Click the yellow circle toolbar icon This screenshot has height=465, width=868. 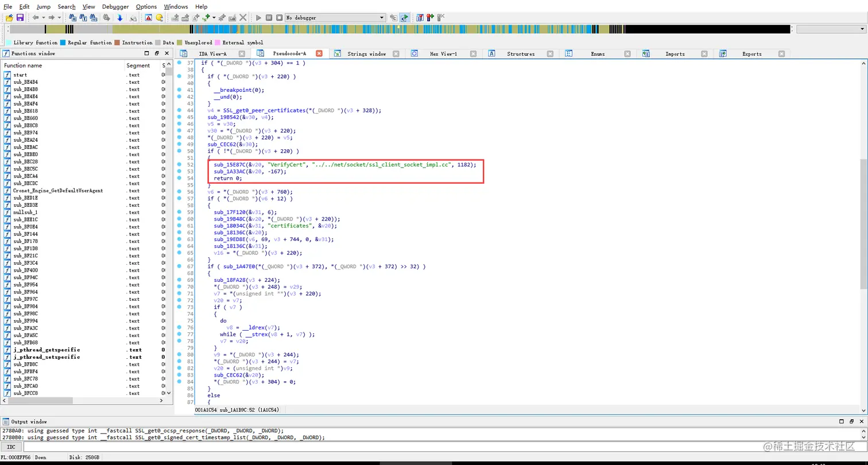click(x=160, y=18)
